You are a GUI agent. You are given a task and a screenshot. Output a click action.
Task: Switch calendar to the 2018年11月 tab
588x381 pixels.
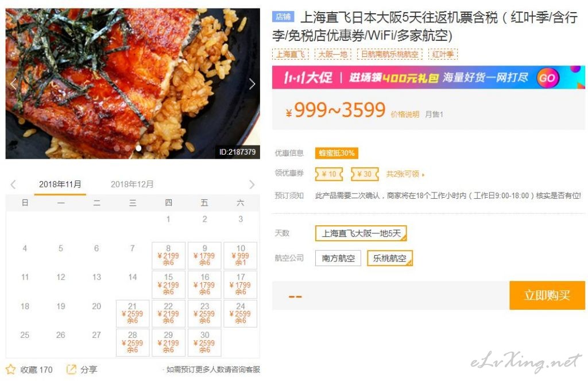click(60, 184)
